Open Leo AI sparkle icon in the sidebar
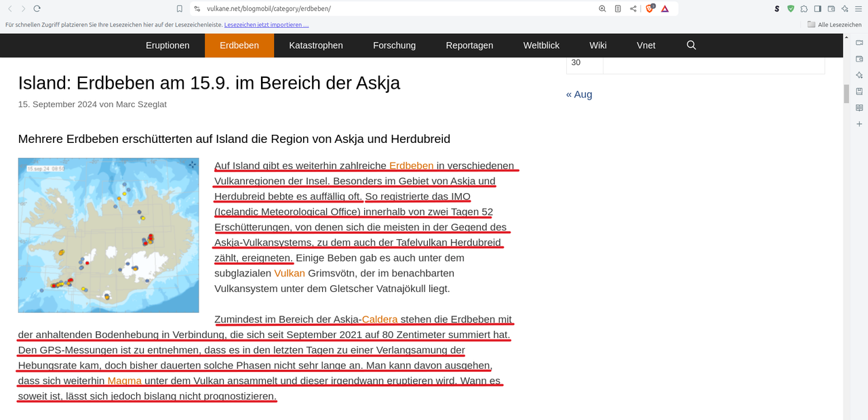This screenshot has height=420, width=868. pyautogui.click(x=859, y=75)
